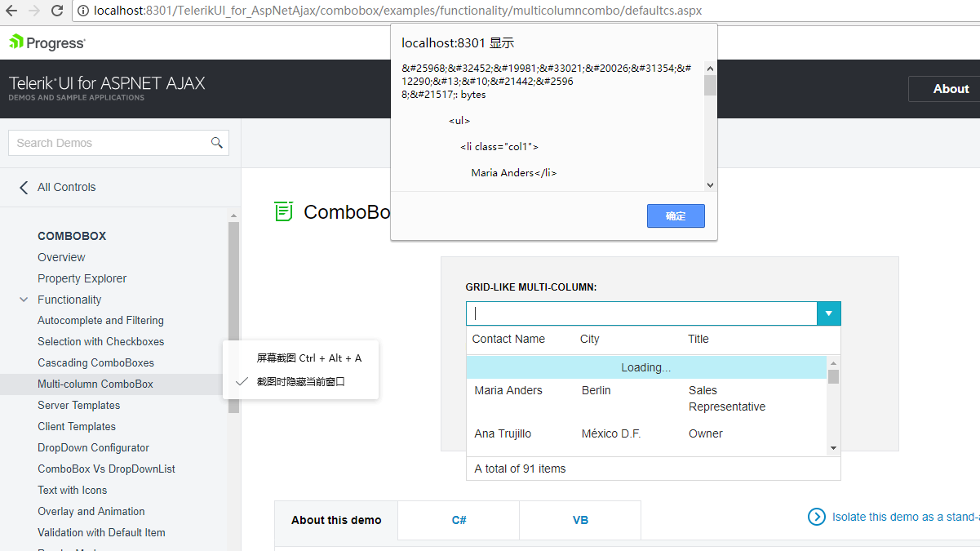980x551 pixels.
Task: Click the Title column header
Action: [698, 339]
